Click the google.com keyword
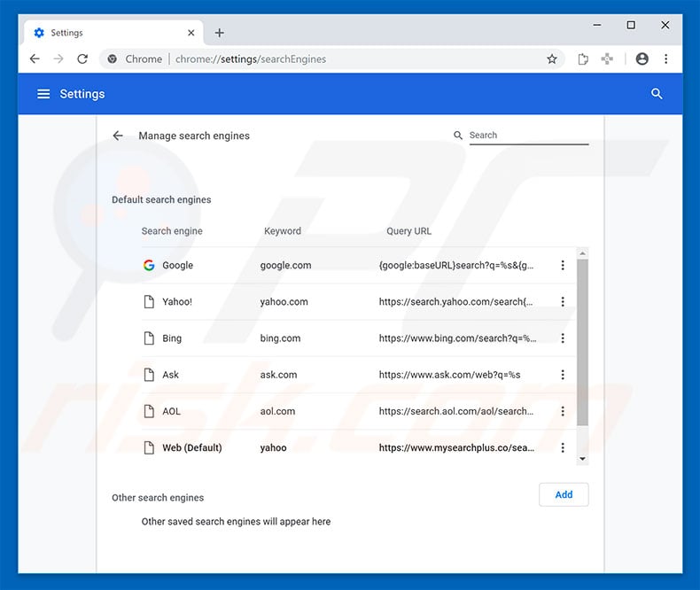Viewport: 700px width, 590px height. tap(285, 265)
